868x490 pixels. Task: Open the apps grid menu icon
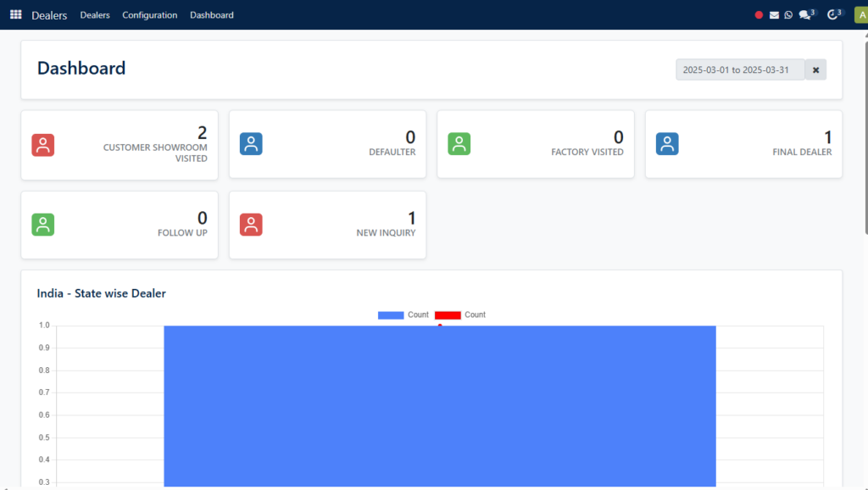point(15,14)
